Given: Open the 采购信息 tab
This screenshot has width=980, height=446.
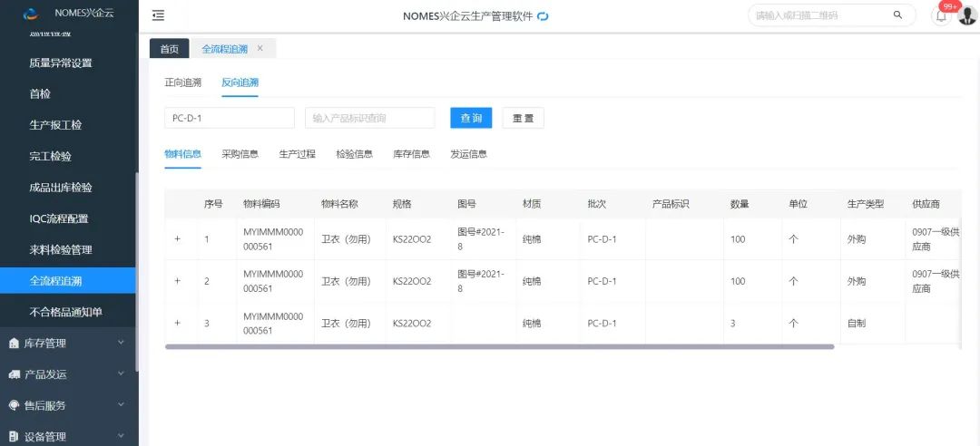Looking at the screenshot, I should click(240, 154).
